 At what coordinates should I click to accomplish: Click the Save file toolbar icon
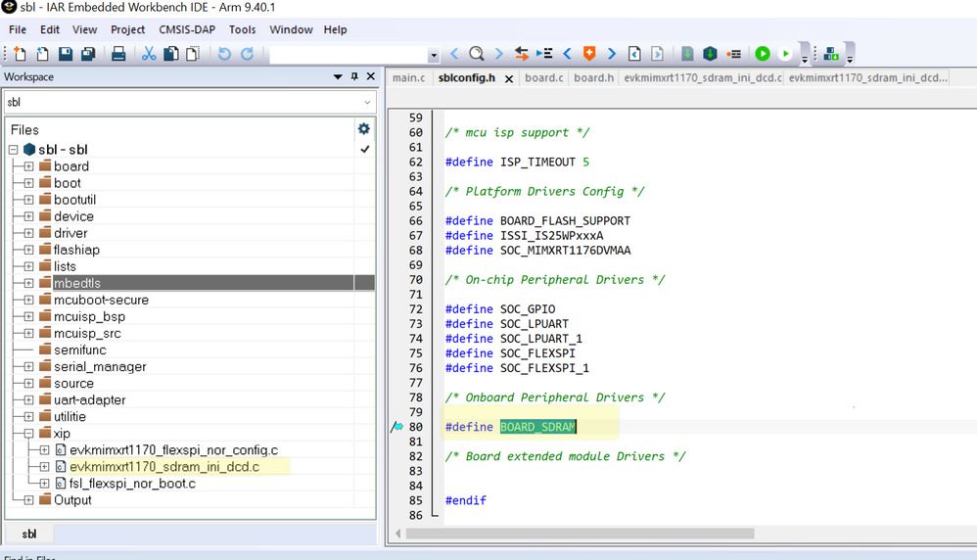(66, 54)
